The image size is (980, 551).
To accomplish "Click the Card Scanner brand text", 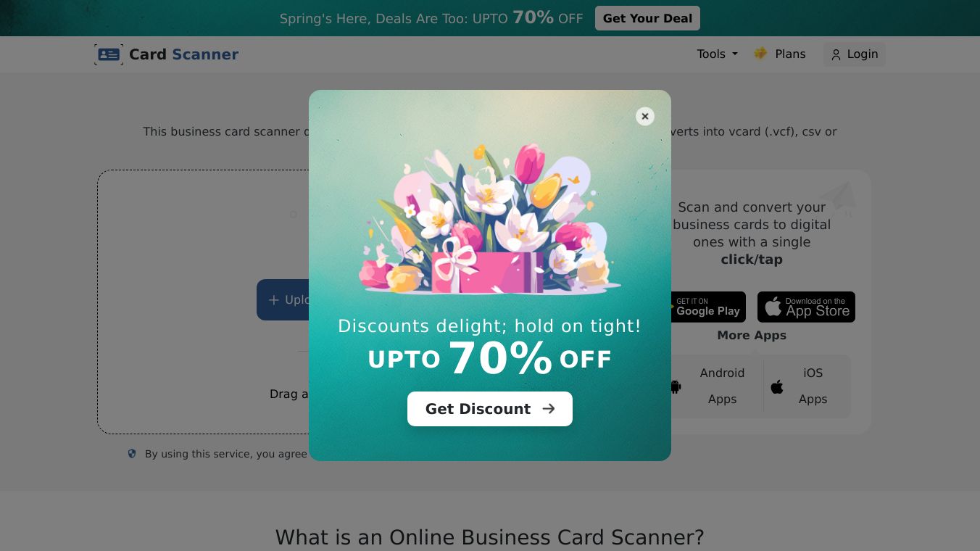I will coord(183,54).
